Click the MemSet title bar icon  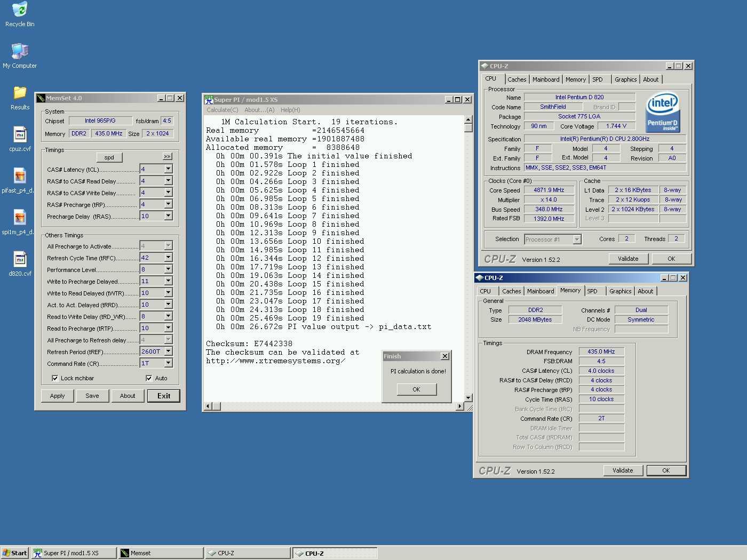[x=41, y=98]
